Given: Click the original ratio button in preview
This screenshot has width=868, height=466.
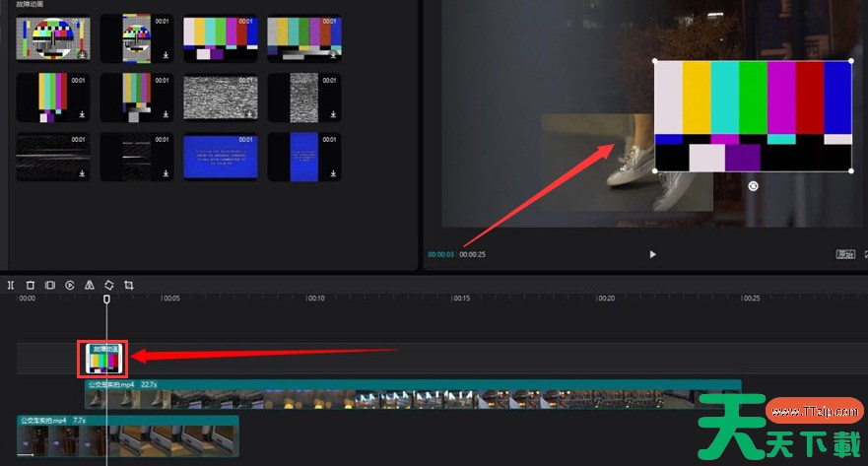Looking at the screenshot, I should tap(844, 254).
